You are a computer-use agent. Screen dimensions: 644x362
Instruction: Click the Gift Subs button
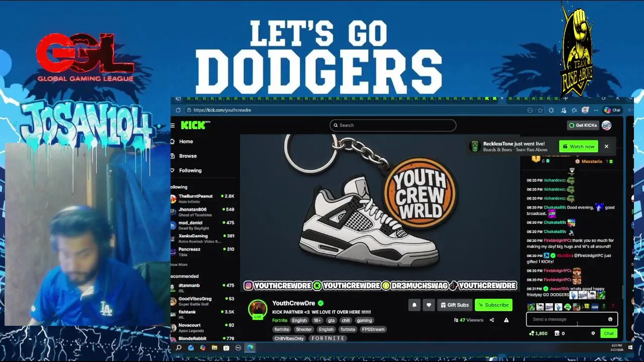click(454, 305)
